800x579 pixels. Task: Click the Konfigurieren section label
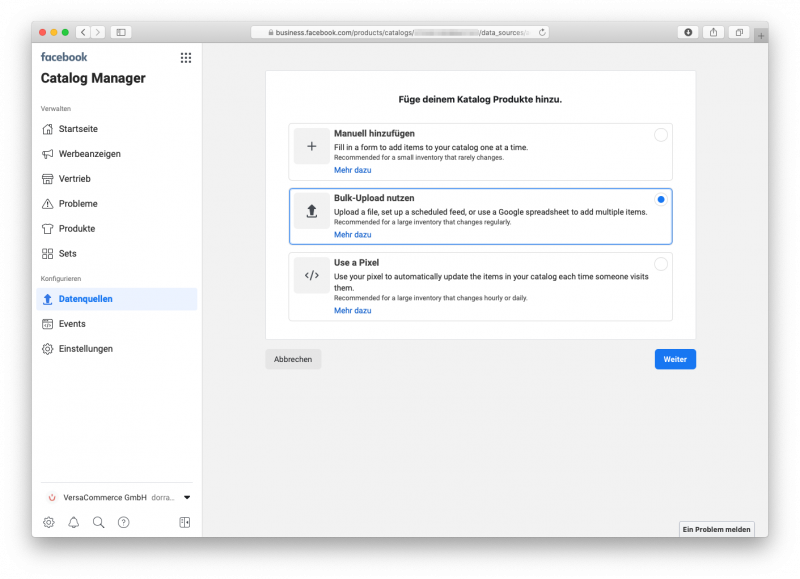point(61,279)
